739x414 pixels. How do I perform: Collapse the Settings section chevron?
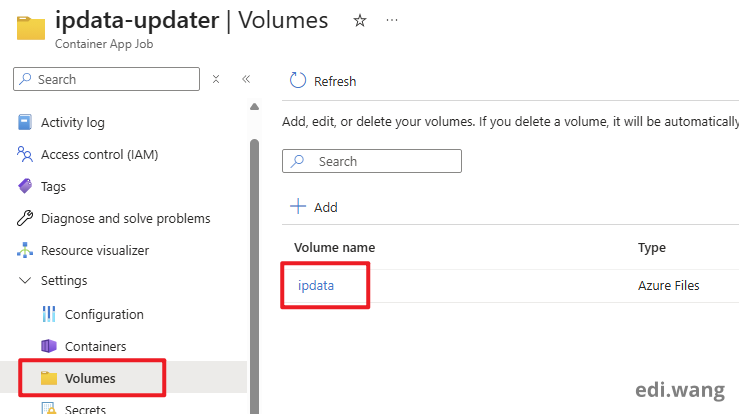coord(26,281)
